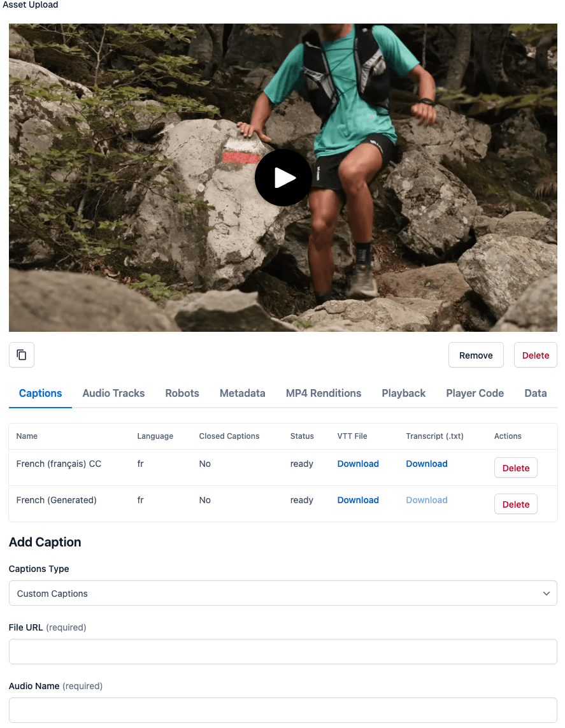The height and width of the screenshot is (728, 565).
Task: Expand the Captions Type dropdown
Action: 283,594
